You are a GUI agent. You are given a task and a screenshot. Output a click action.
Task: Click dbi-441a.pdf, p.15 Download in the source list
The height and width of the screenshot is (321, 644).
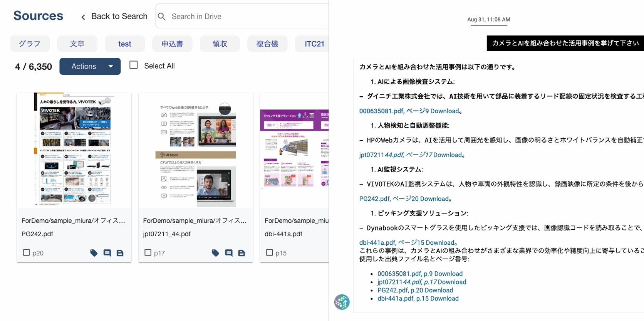click(x=418, y=298)
